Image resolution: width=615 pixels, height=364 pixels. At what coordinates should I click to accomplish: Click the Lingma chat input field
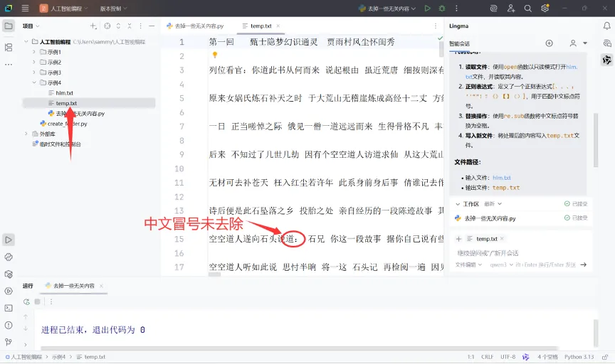click(520, 253)
